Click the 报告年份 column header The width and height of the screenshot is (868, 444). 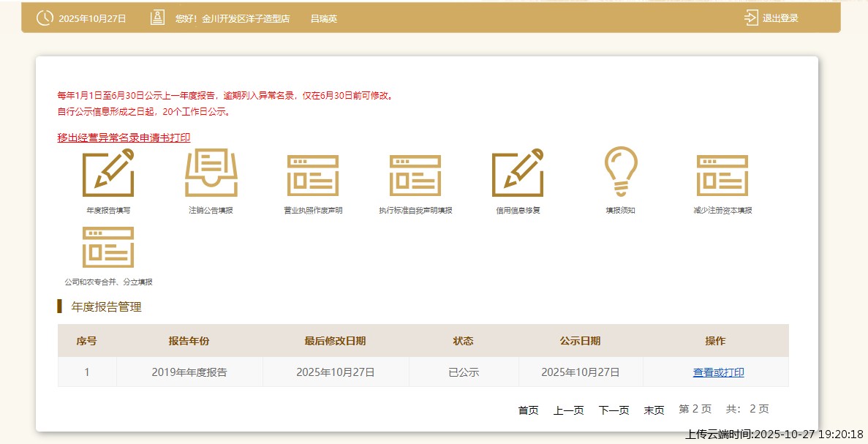coord(189,341)
